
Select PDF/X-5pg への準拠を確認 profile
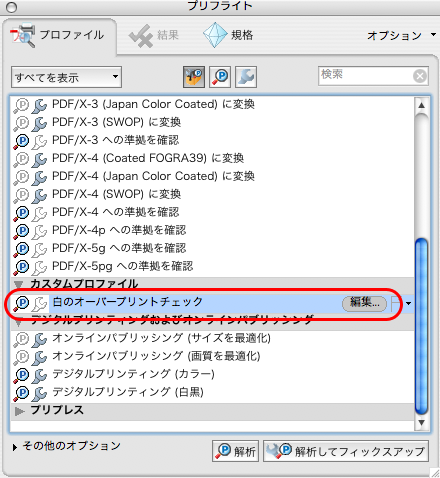[x=213, y=266]
